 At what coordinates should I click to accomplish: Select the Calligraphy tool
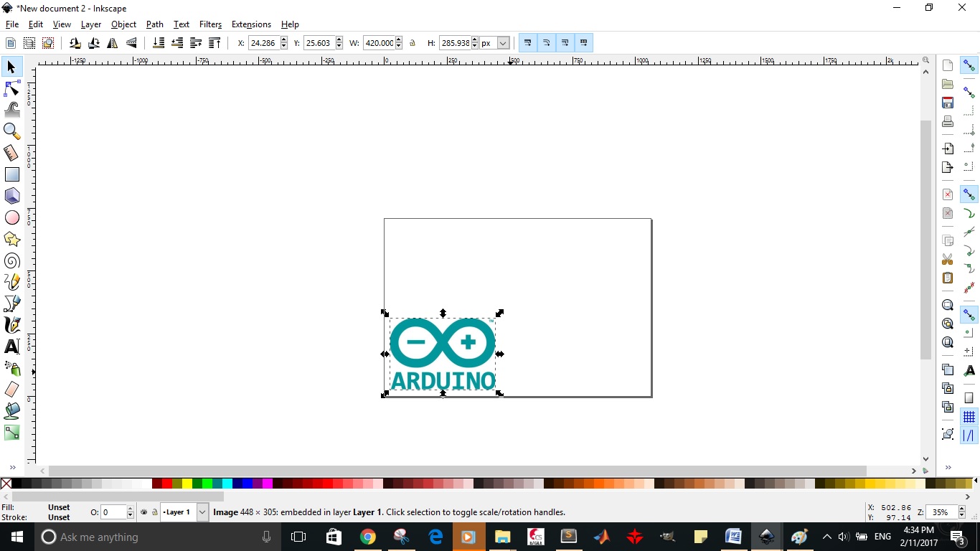(x=12, y=325)
